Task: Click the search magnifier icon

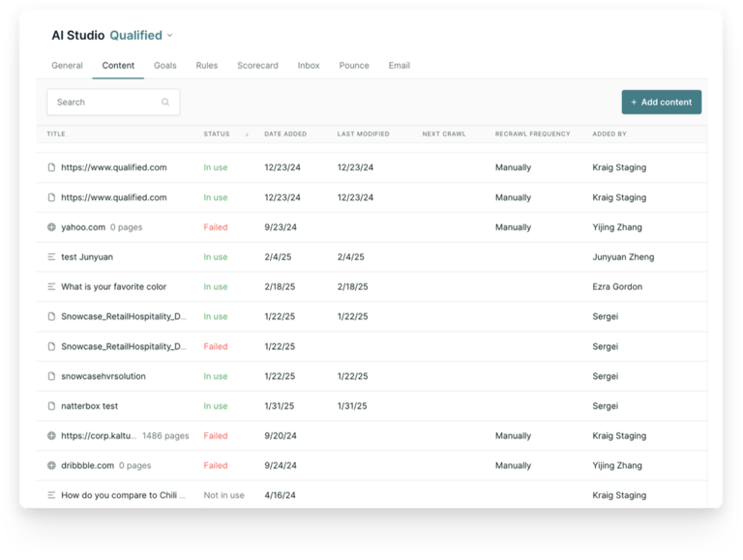Action: pyautogui.click(x=165, y=102)
